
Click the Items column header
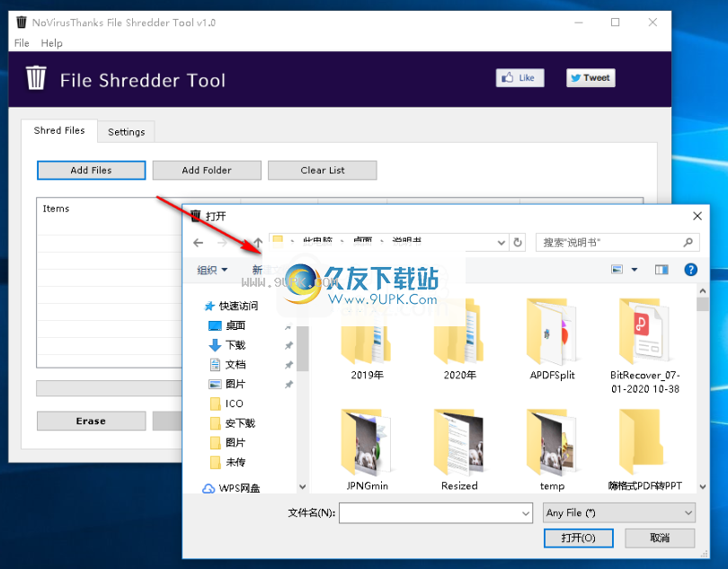pos(57,209)
